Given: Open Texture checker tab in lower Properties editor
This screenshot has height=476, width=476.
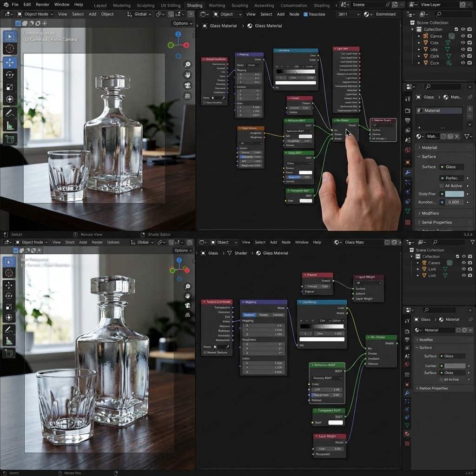Looking at the screenshot, I should 407,443.
